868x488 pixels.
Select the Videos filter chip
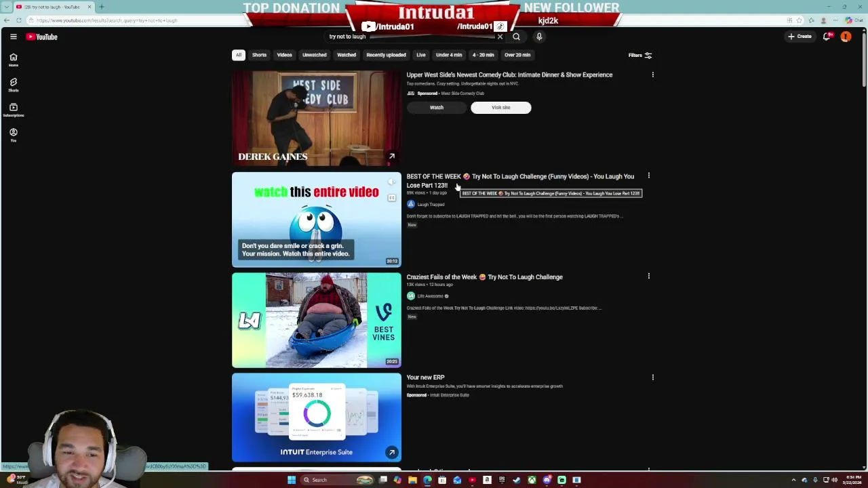click(x=284, y=55)
